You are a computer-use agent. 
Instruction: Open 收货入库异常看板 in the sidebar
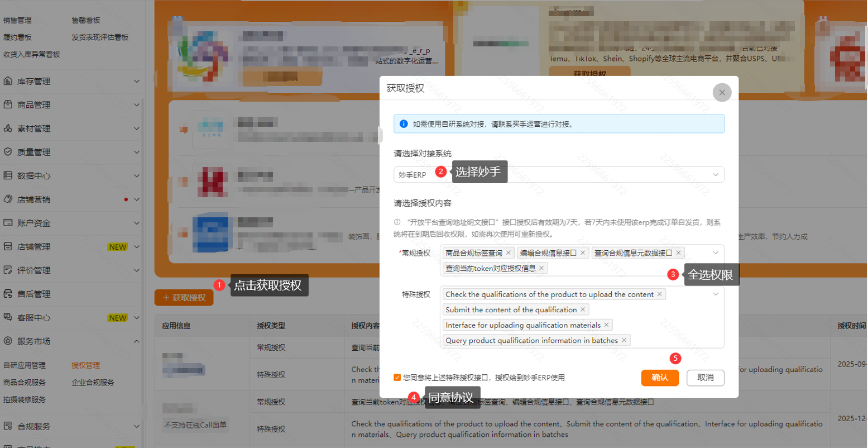tap(32, 55)
